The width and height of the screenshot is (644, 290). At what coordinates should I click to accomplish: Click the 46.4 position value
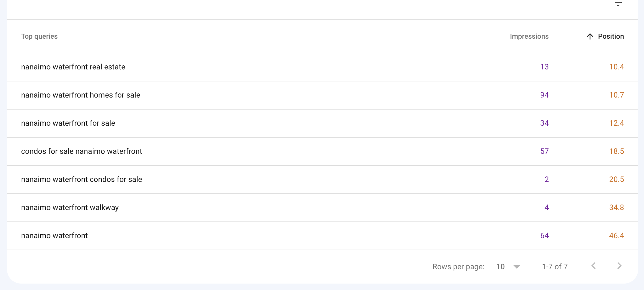pos(616,236)
